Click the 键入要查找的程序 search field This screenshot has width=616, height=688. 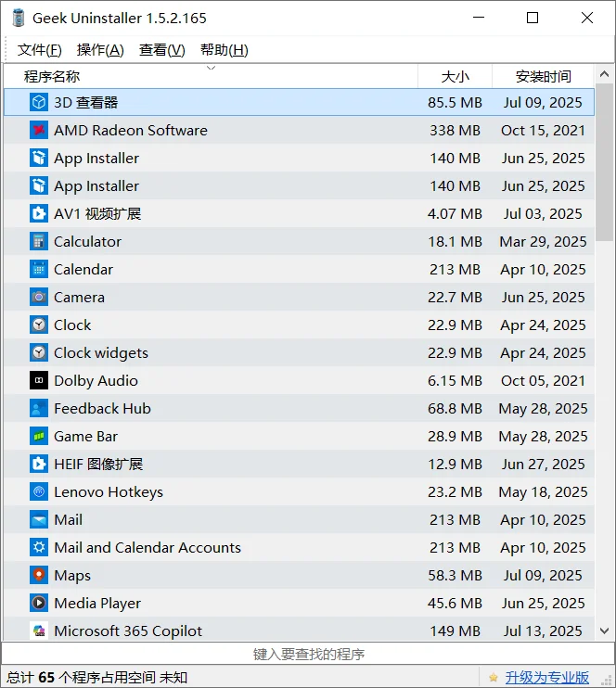tap(308, 654)
